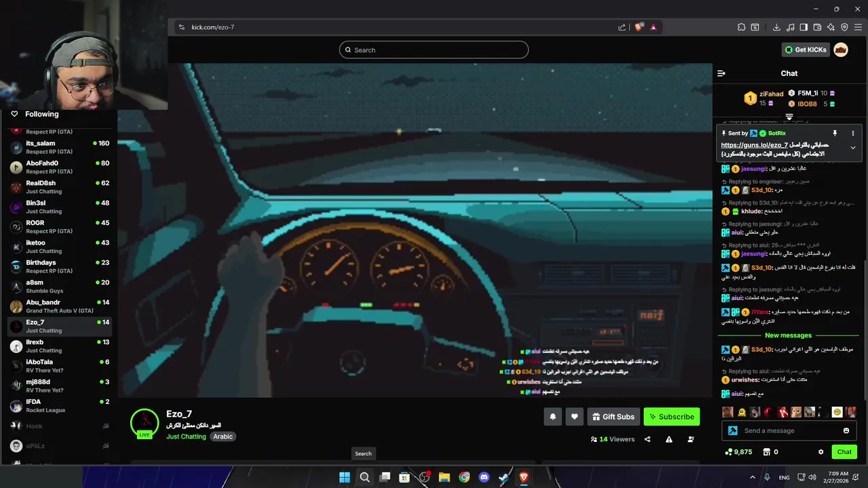The height and width of the screenshot is (488, 868).
Task: Open chat identity badge icon in message box
Action: [732, 430]
